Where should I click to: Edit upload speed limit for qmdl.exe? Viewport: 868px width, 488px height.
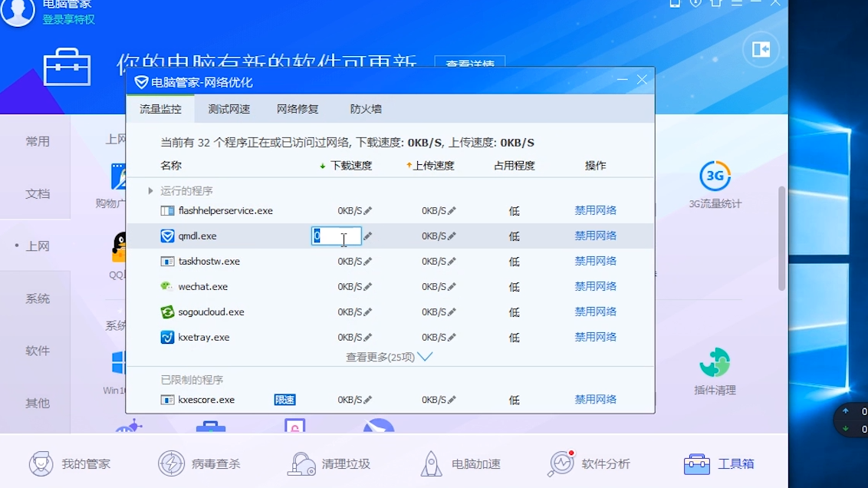click(x=452, y=236)
